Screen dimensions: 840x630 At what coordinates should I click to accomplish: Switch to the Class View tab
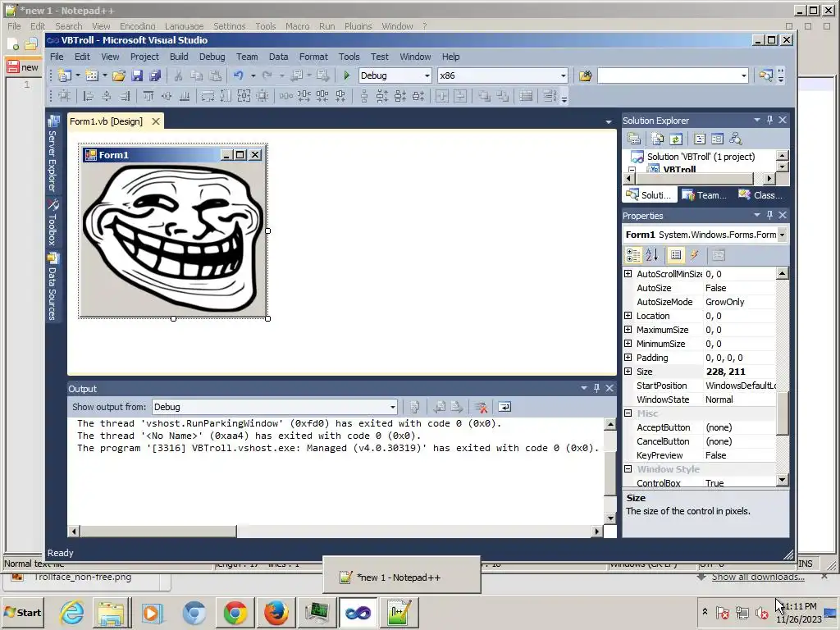pyautogui.click(x=760, y=195)
